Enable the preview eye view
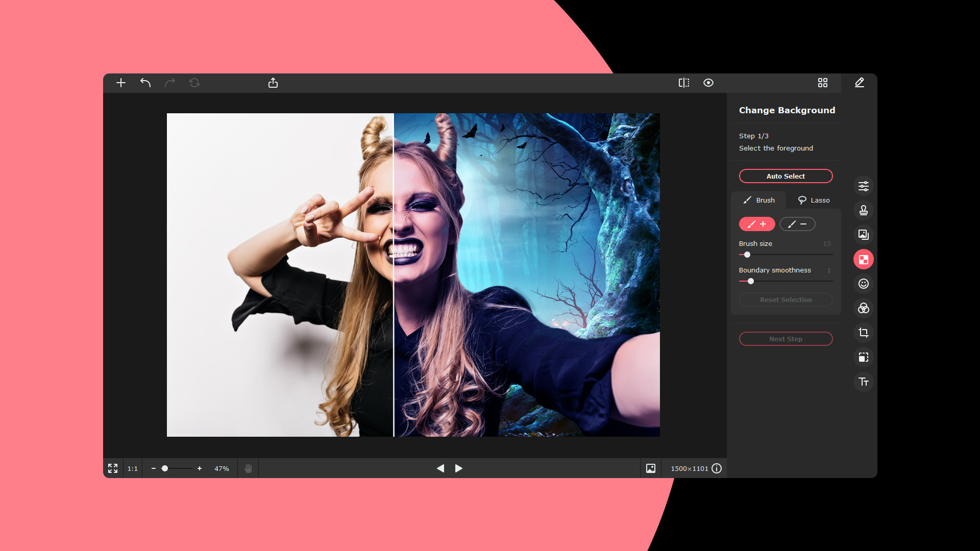 tap(708, 83)
